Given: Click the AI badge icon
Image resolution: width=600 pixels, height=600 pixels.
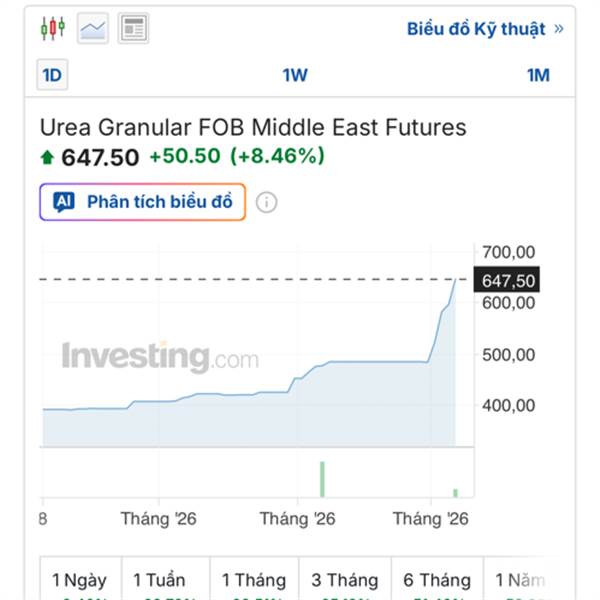Looking at the screenshot, I should click(x=64, y=202).
